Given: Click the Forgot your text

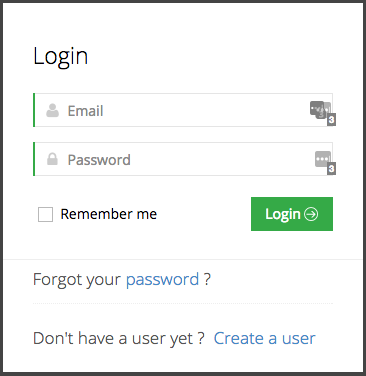Looking at the screenshot, I should 77,280.
